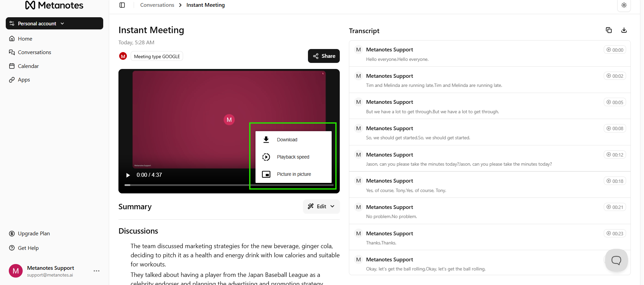This screenshot has width=644, height=285.
Task: Jump to transcript timestamp 00:12
Action: click(x=615, y=155)
